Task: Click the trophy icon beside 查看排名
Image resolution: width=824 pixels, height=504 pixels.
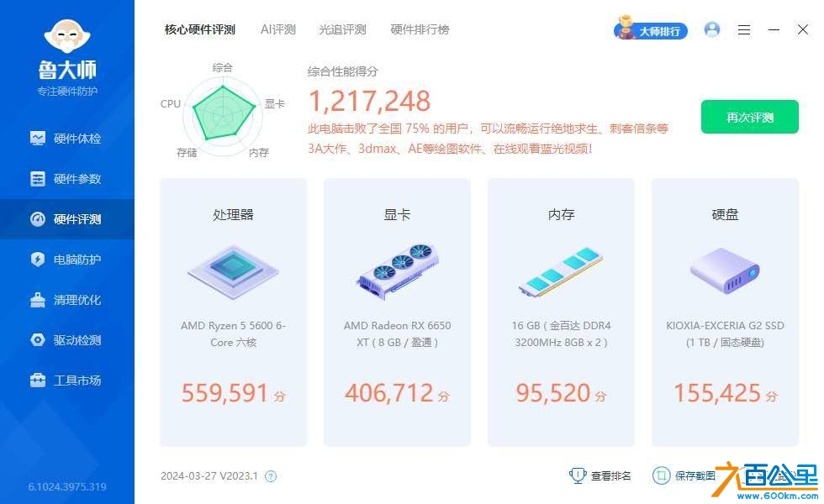Action: pyautogui.click(x=577, y=475)
